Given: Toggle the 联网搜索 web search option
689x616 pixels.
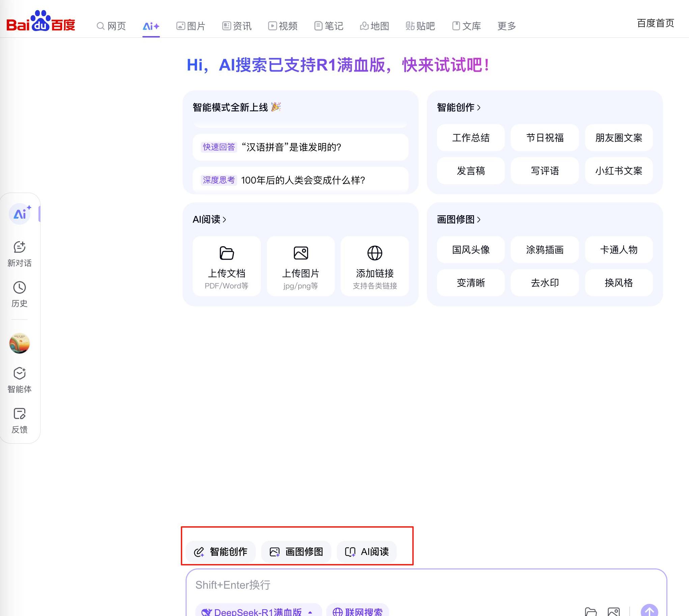Looking at the screenshot, I should 358,611.
